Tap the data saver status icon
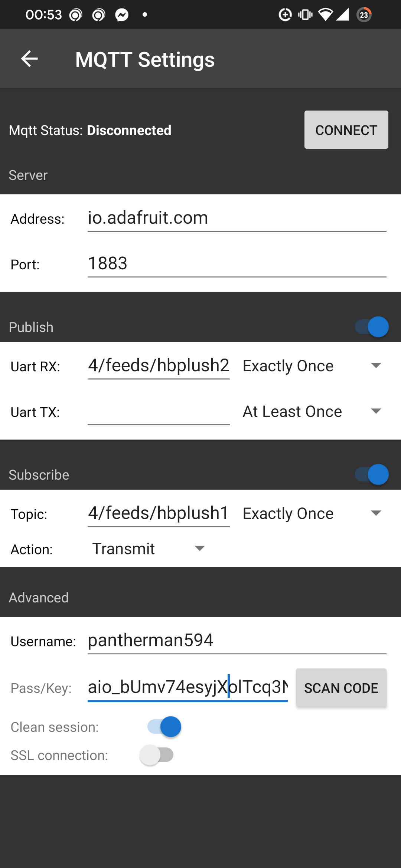Screen dimensions: 401x868 [285, 15]
